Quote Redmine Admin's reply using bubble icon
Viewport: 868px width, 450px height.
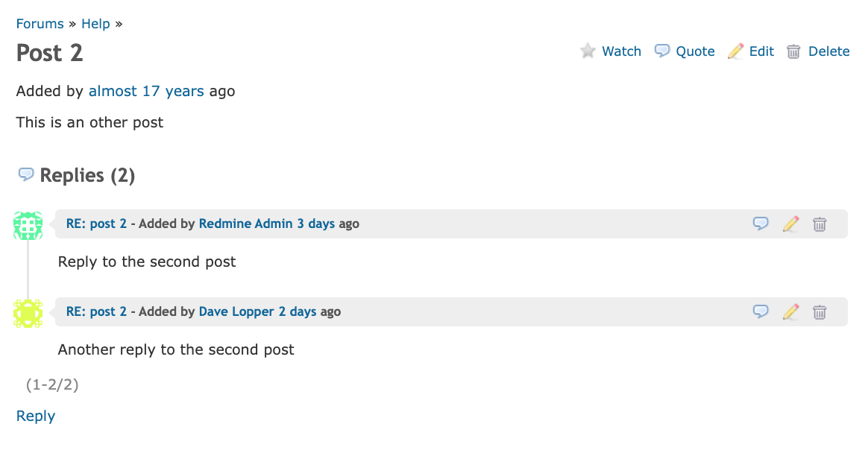click(761, 224)
